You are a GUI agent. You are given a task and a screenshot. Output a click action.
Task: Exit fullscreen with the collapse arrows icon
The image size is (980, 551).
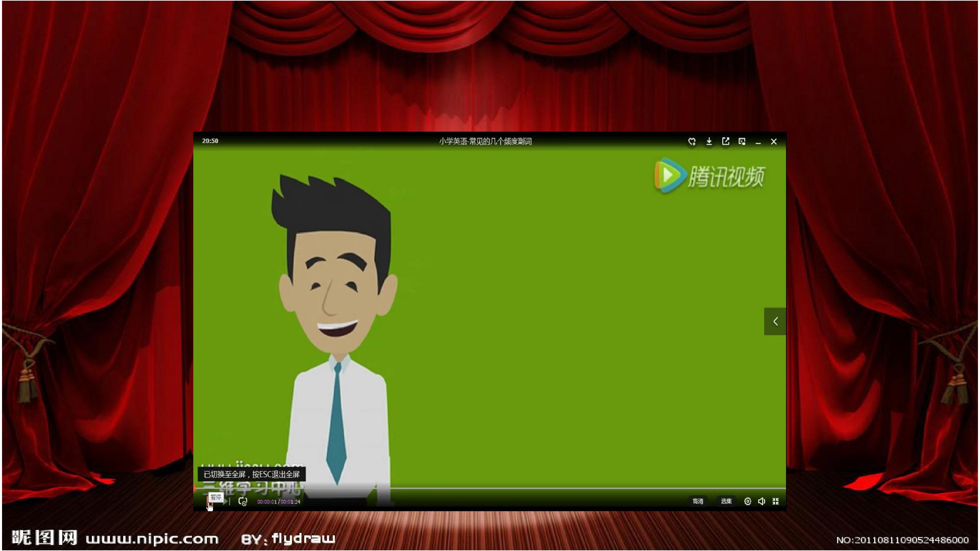point(775,501)
